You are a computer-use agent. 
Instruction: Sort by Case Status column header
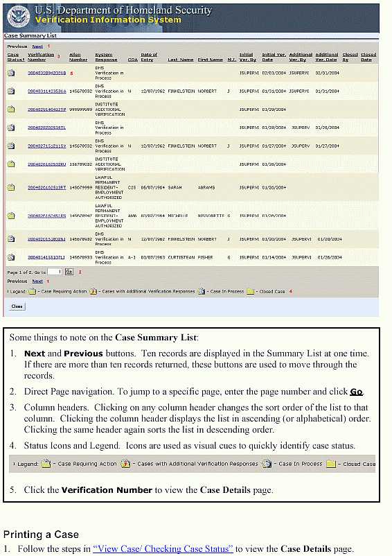point(16,57)
